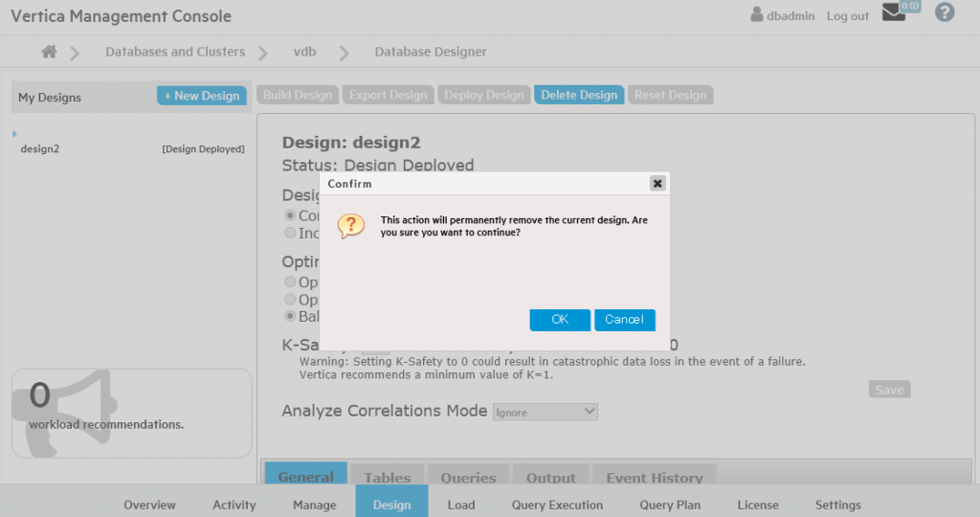This screenshot has width=980, height=517.
Task: Click the dbadmin user icon
Action: [x=757, y=15]
